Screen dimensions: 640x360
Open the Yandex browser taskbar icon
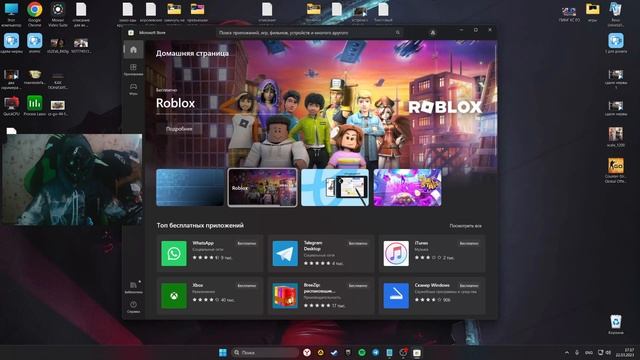[x=307, y=352]
